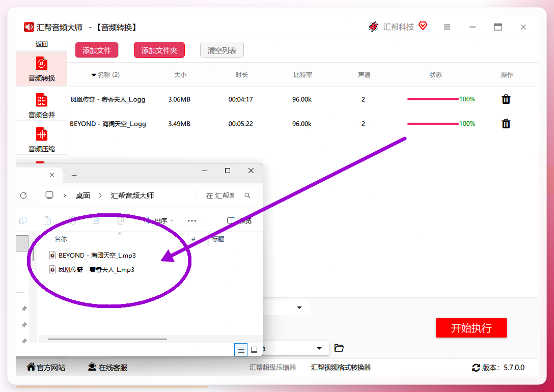Open the output folder browse icon

339,348
